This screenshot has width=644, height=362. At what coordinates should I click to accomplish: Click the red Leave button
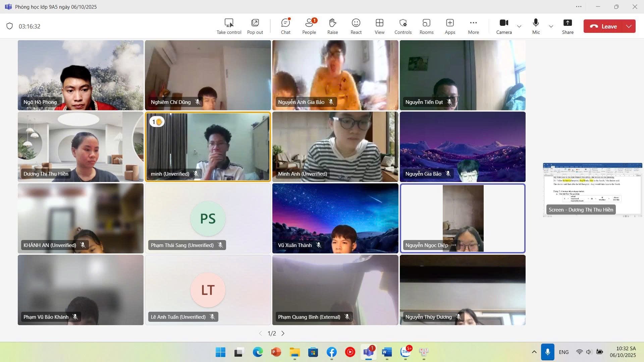[604, 26]
